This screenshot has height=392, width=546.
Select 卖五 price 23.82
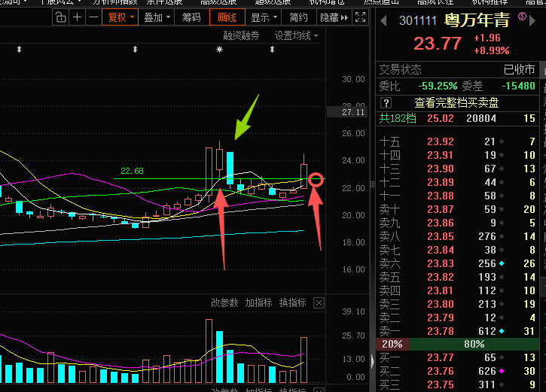coord(441,278)
